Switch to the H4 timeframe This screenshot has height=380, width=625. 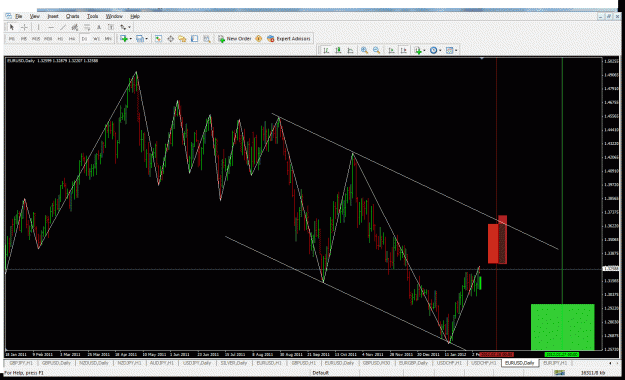point(72,39)
